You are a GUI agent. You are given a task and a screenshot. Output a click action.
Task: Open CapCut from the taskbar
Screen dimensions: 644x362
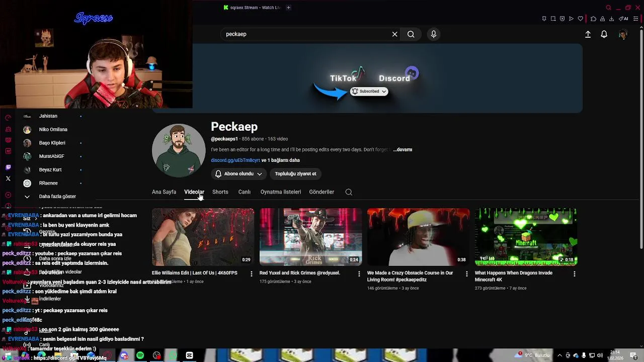pos(189,355)
